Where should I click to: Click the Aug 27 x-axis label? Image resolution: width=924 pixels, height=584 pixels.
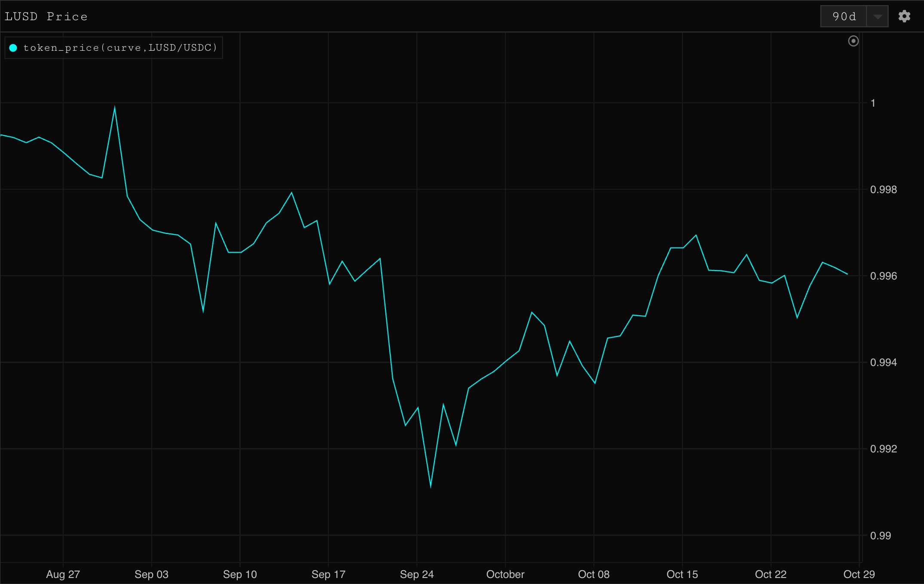pos(63,574)
